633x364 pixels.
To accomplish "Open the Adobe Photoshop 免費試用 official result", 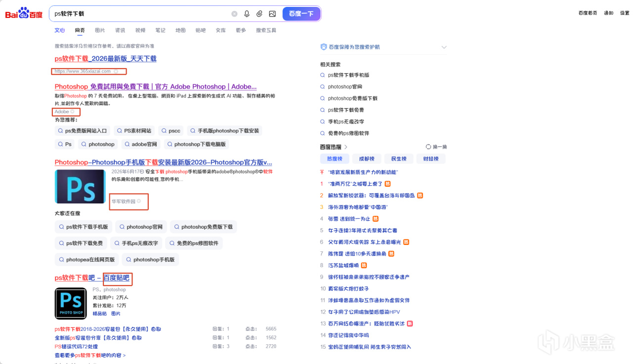I will tap(156, 87).
